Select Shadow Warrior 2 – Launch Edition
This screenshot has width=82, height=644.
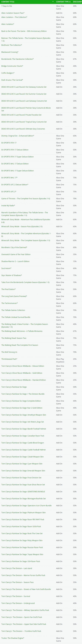pos(15,261)
